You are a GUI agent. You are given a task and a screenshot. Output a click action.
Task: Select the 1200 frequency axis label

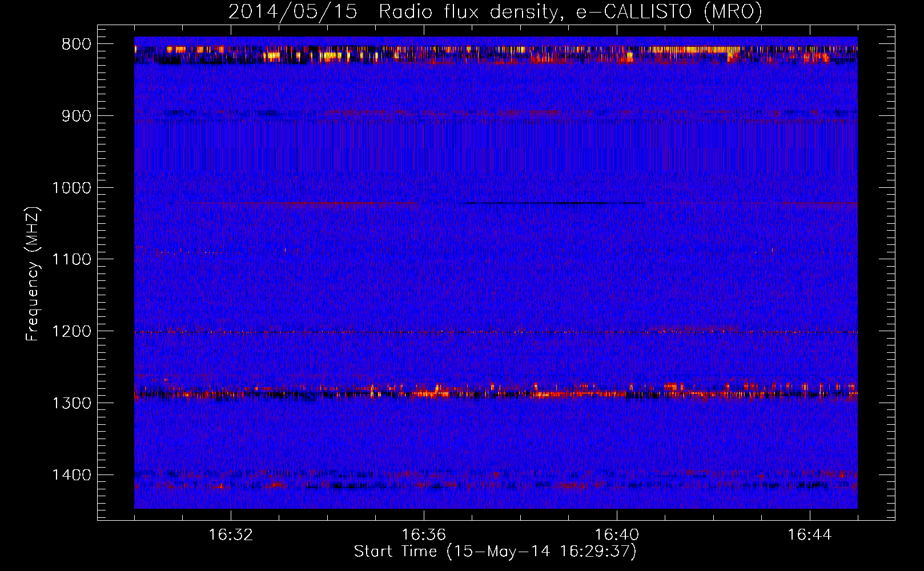(71, 332)
